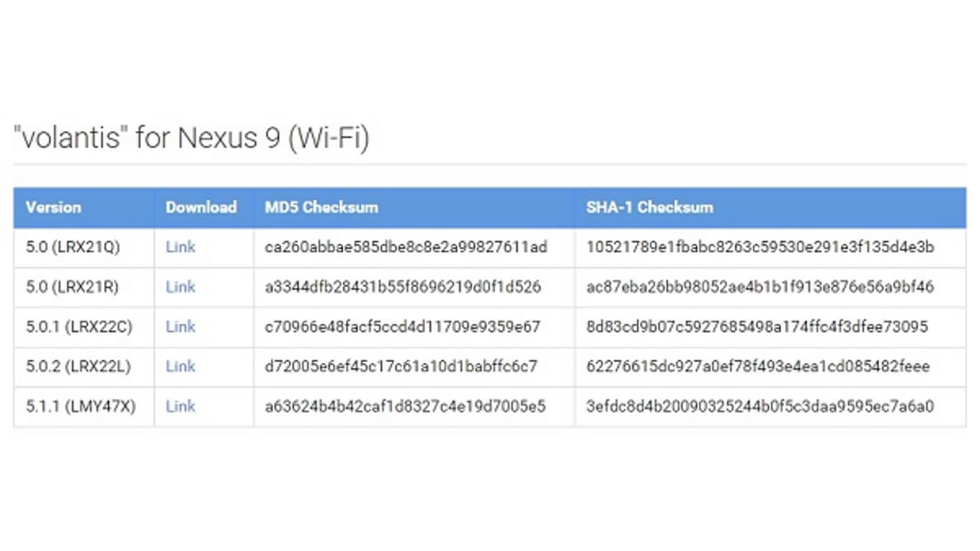Viewport: 980px width, 551px height.
Task: Open the download Link for 5.0 (LRX21R)
Action: click(181, 287)
